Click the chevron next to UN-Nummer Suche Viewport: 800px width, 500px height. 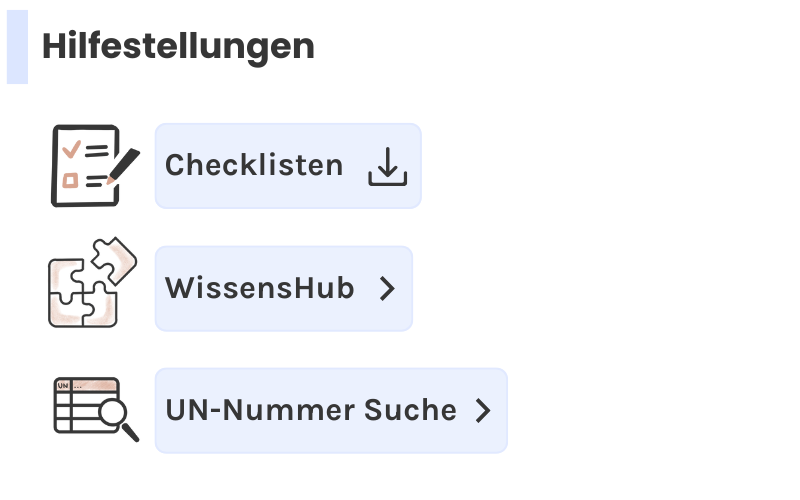pyautogui.click(x=483, y=411)
